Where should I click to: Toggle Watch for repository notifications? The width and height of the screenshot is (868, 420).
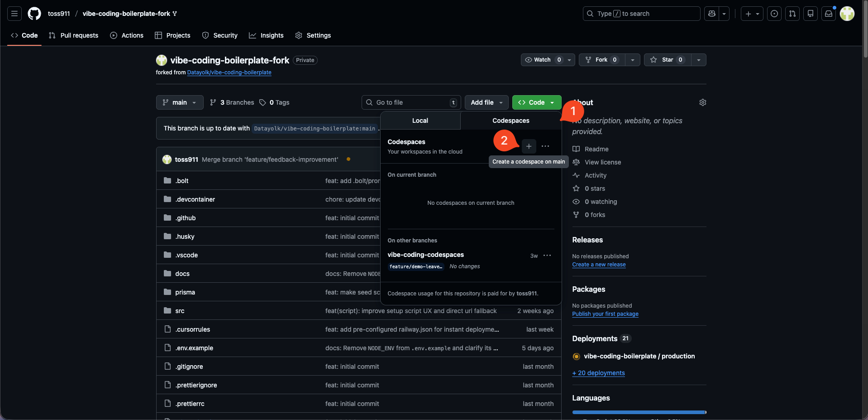[x=542, y=60]
